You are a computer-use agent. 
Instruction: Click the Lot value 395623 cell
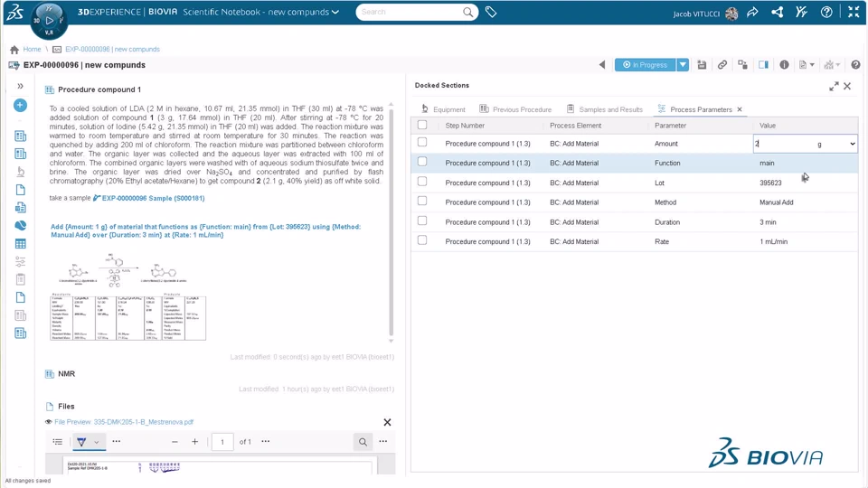click(x=770, y=183)
